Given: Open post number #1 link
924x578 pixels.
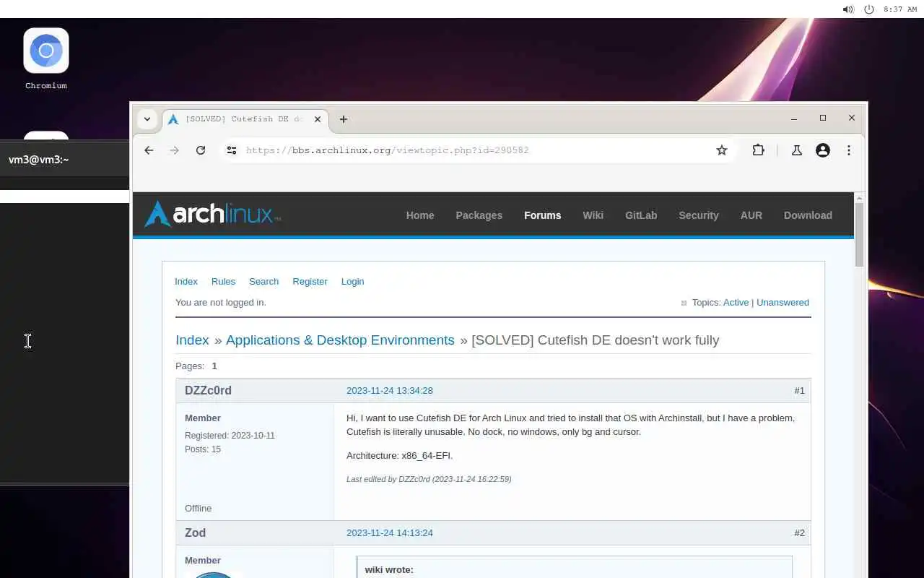Looking at the screenshot, I should click(x=799, y=391).
